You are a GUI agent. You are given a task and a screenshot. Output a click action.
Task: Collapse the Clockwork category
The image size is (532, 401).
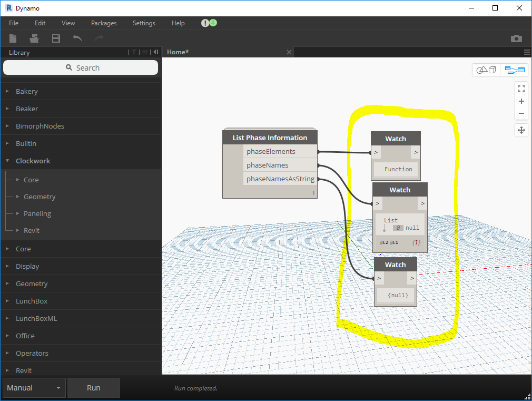tap(81, 161)
